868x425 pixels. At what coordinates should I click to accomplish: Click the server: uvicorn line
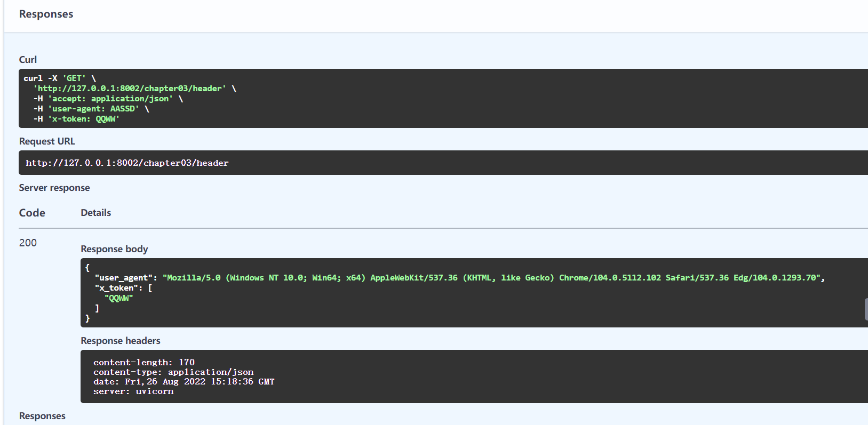133,391
